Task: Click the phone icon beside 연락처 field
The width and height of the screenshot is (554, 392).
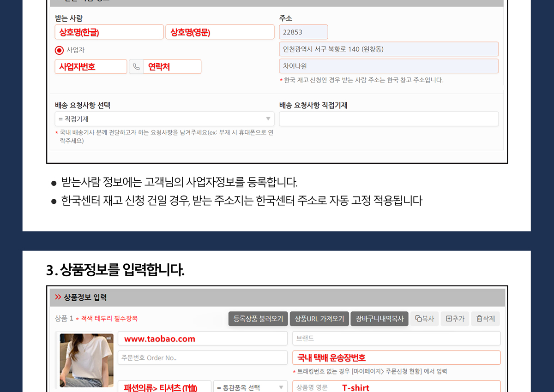Action: pos(136,67)
